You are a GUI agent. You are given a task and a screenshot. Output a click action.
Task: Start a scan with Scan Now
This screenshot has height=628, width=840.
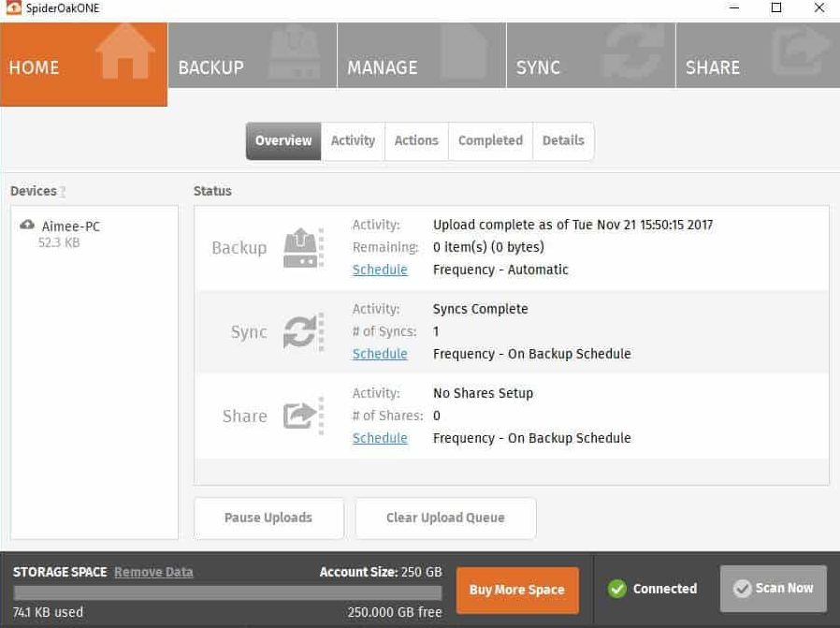coord(774,588)
